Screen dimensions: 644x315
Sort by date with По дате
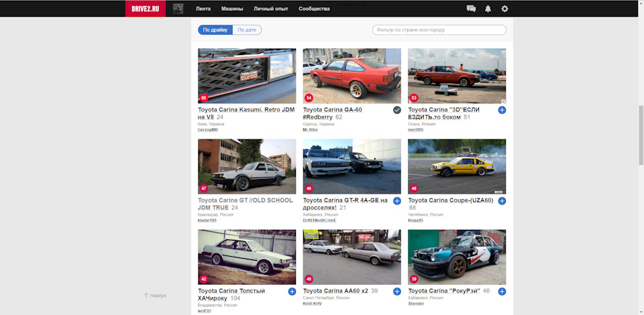point(247,30)
